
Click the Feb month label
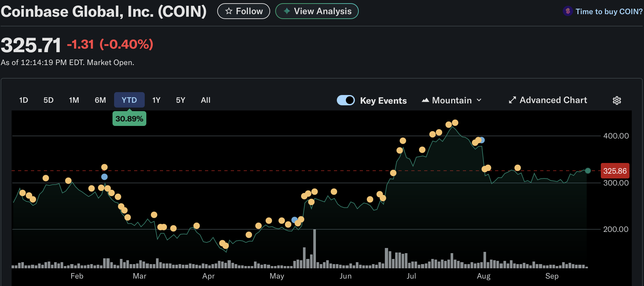point(77,276)
